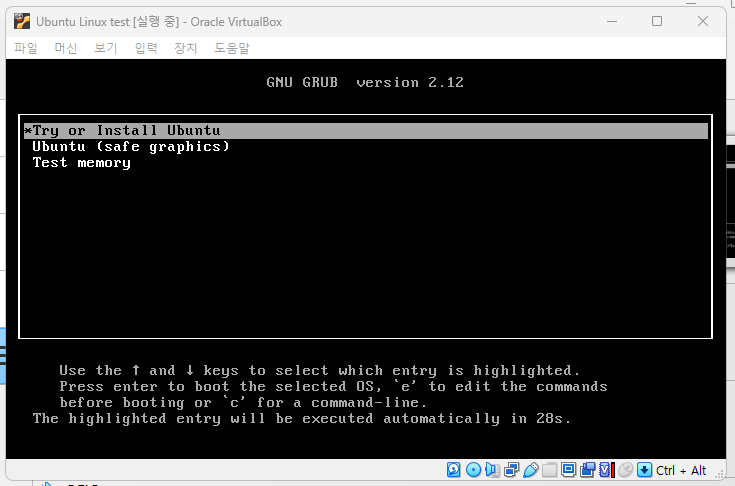The width and height of the screenshot is (735, 486).
Task: Click the 'Ctrl + Alt' host key label
Action: tap(681, 470)
